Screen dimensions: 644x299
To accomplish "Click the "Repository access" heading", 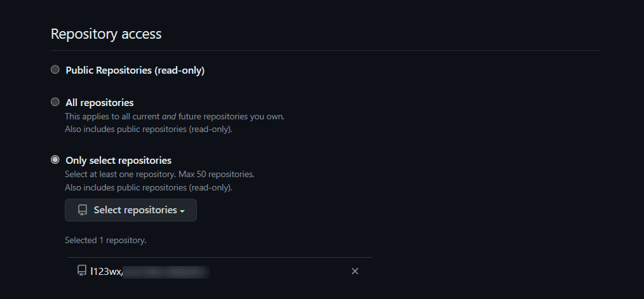I will click(106, 34).
